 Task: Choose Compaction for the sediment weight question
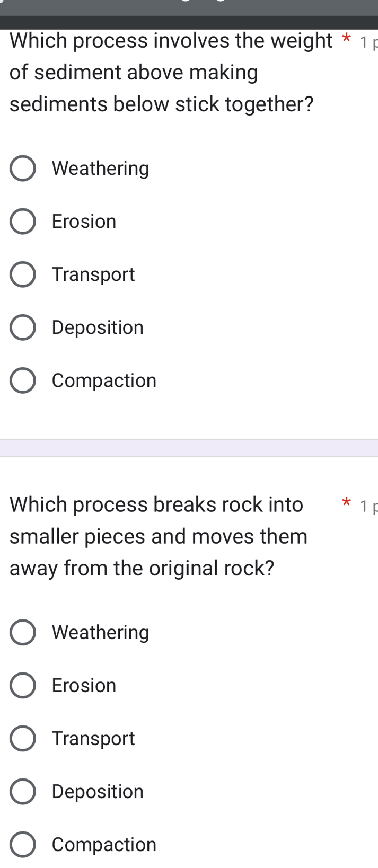[x=23, y=380]
